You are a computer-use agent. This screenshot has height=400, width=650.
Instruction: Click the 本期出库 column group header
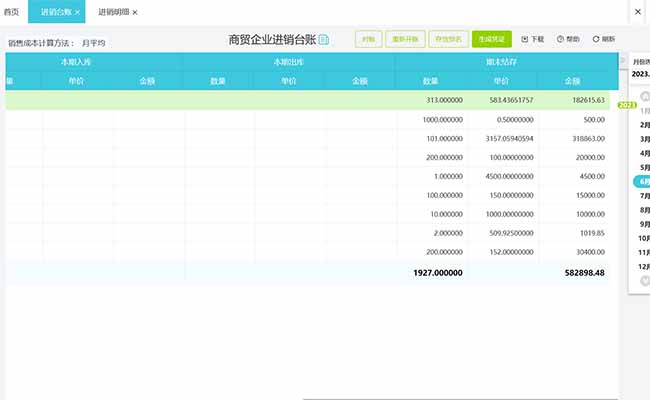coord(289,62)
